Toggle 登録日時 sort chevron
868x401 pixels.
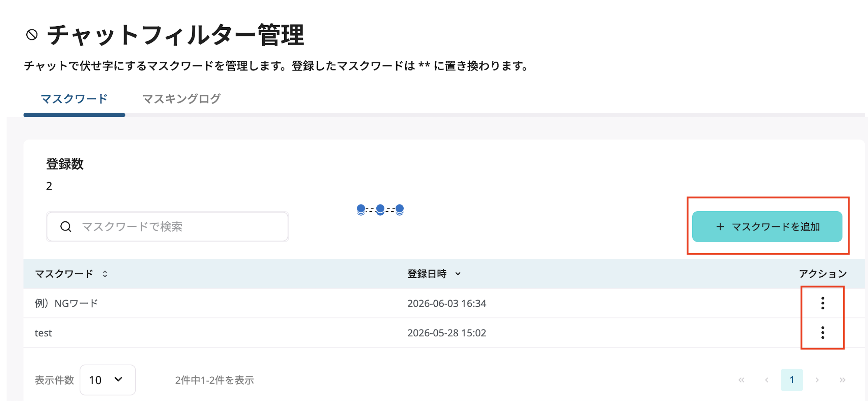458,274
